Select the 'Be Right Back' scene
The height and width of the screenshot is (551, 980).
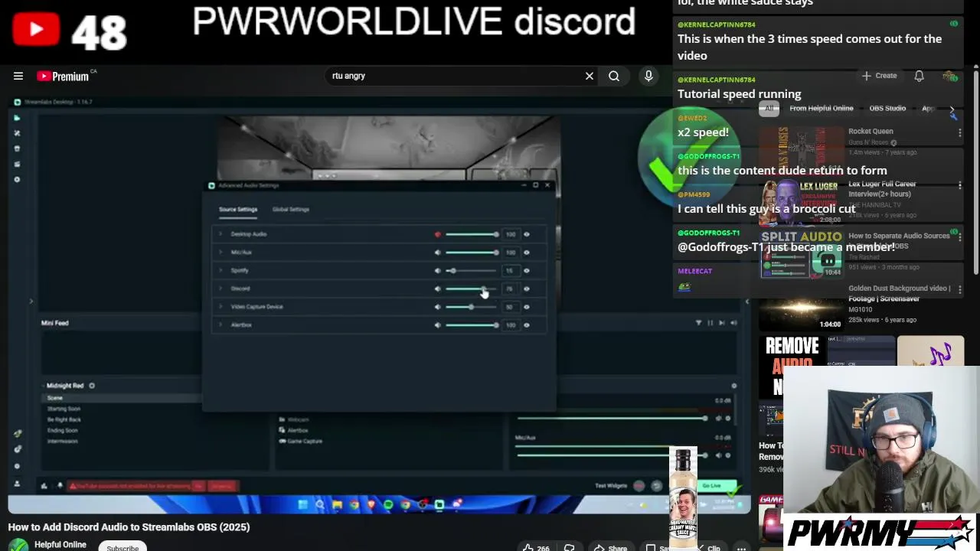[64, 419]
